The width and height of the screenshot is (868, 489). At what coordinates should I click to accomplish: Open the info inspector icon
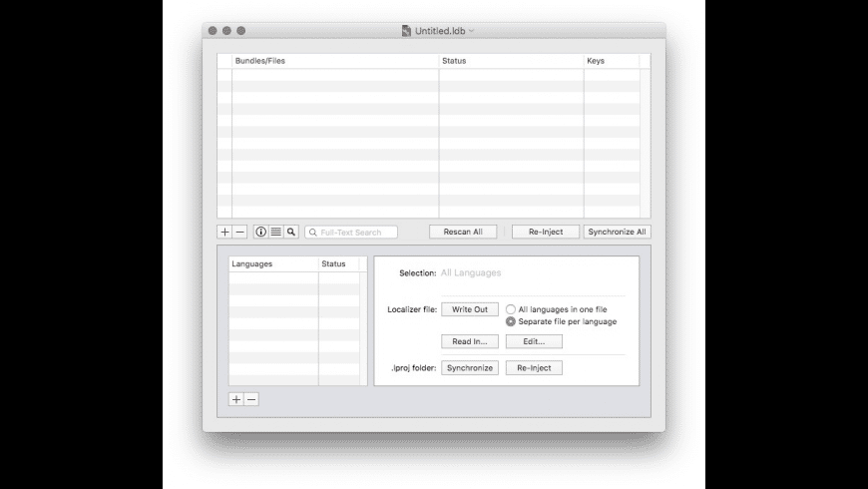260,233
